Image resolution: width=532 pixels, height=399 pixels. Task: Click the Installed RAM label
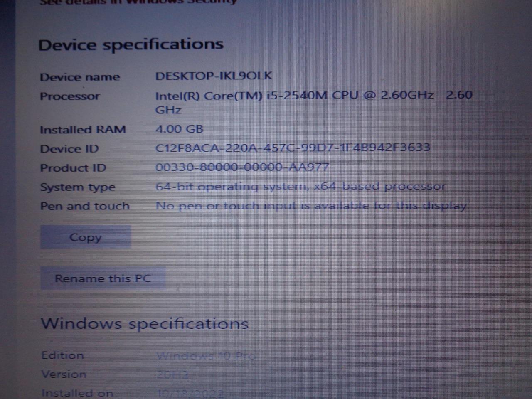pyautogui.click(x=83, y=130)
